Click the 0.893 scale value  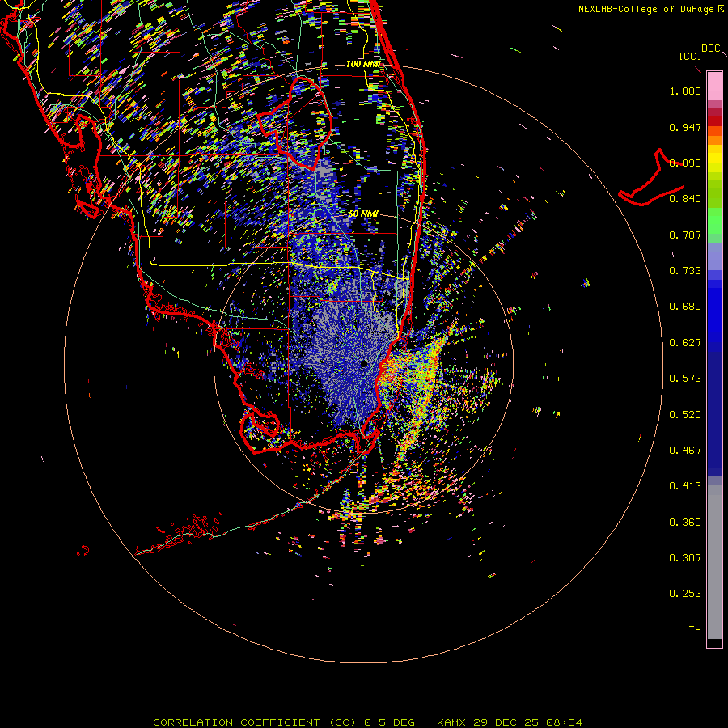685,163
